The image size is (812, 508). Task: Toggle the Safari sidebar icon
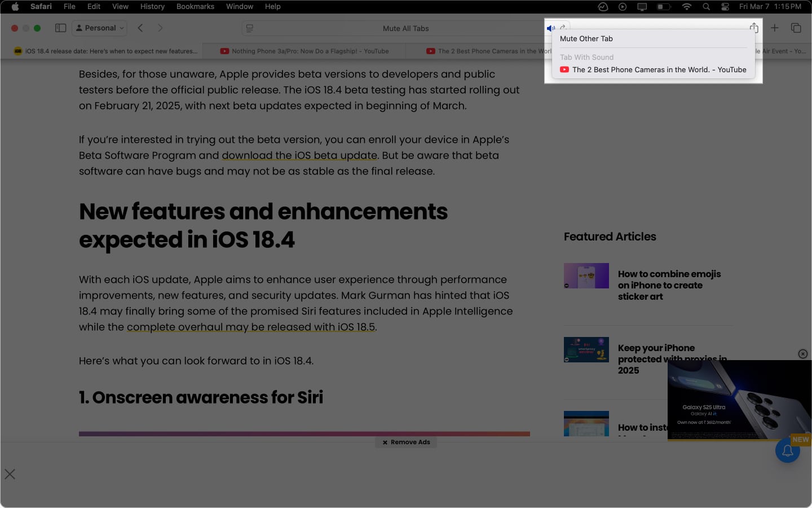click(x=61, y=28)
